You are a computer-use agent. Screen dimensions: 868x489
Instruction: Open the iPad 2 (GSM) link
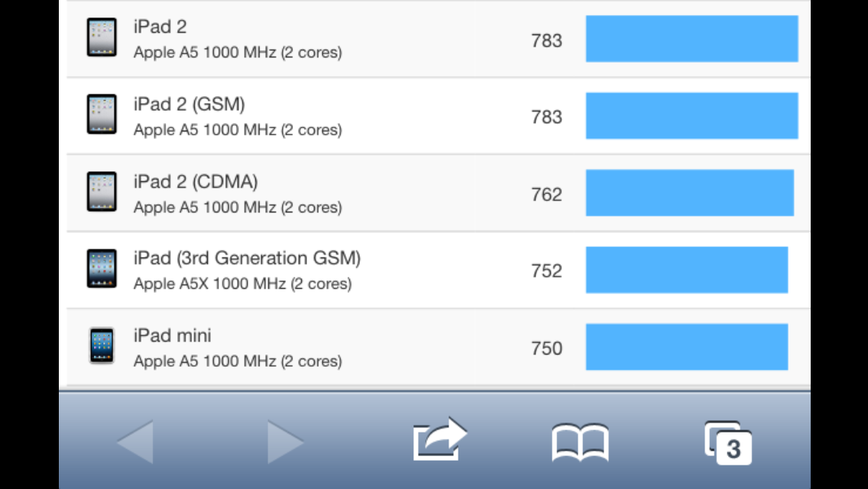[189, 104]
